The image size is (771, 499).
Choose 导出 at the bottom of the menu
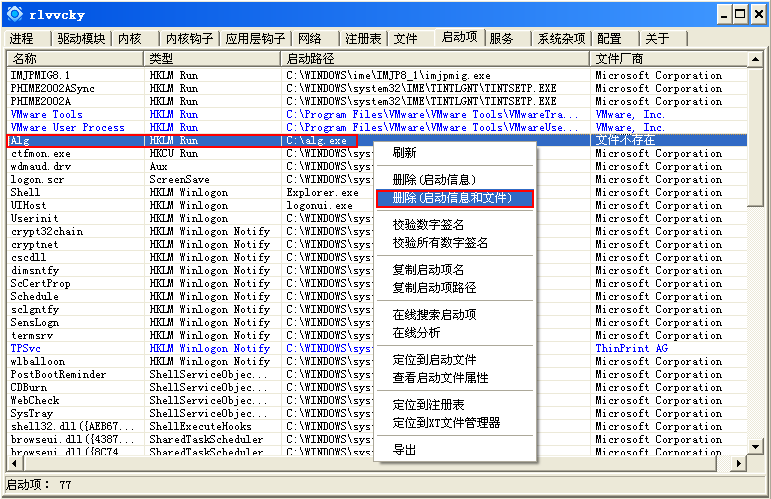[x=405, y=450]
